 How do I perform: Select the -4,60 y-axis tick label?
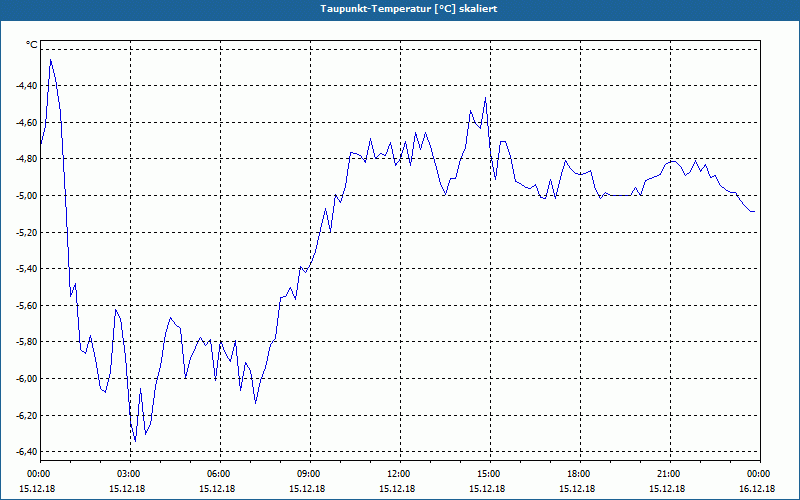tap(27, 122)
